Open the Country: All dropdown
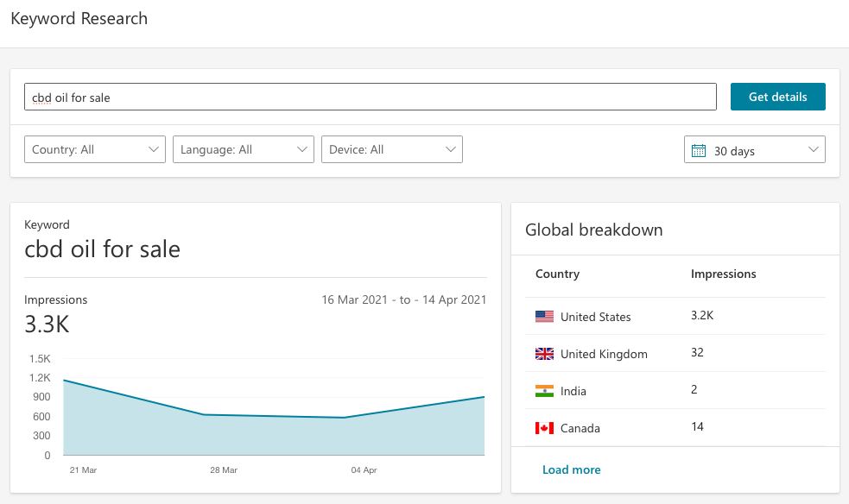The height and width of the screenshot is (504, 849). coord(95,149)
